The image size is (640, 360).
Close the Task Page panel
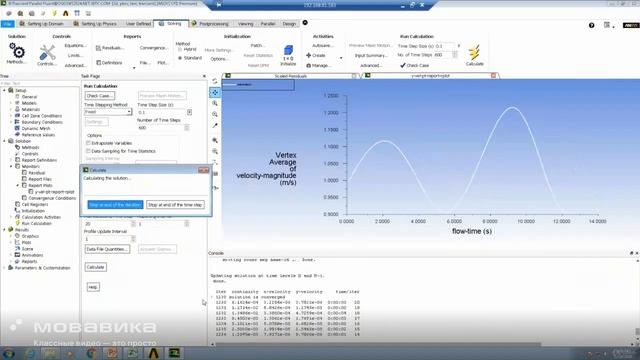pyautogui.click(x=204, y=76)
